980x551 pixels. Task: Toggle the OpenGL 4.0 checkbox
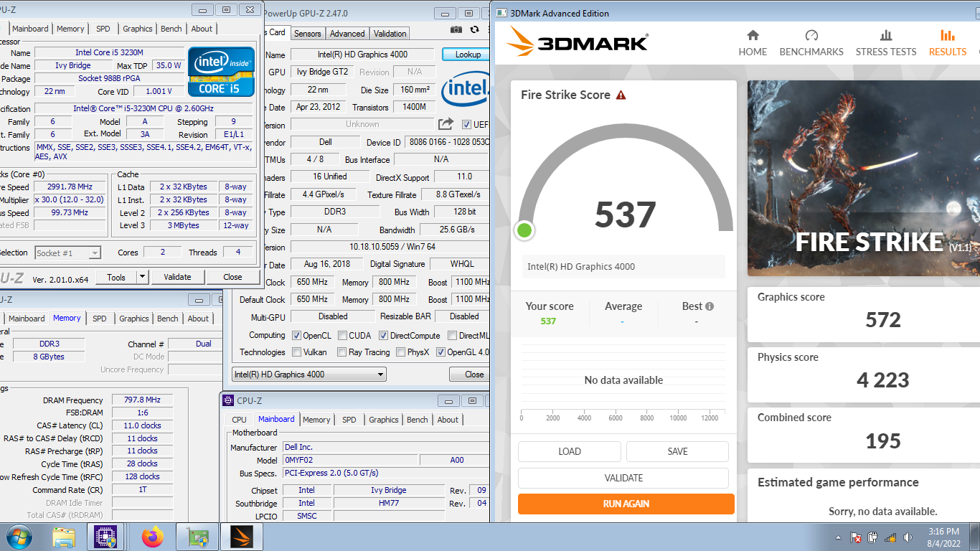pyautogui.click(x=440, y=352)
